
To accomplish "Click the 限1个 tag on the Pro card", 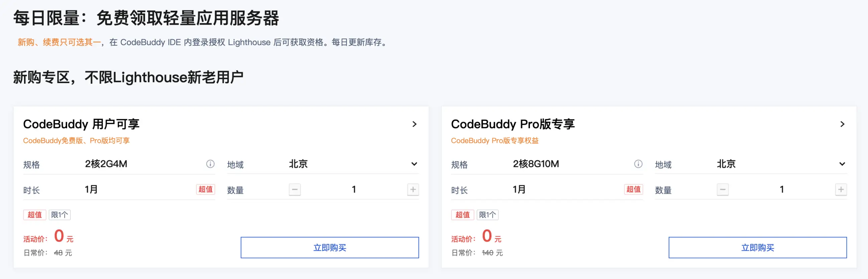I will tap(487, 214).
